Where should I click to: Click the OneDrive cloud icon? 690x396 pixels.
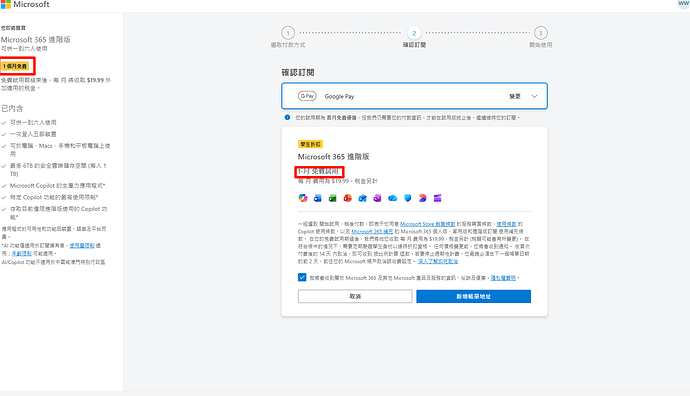click(x=393, y=198)
